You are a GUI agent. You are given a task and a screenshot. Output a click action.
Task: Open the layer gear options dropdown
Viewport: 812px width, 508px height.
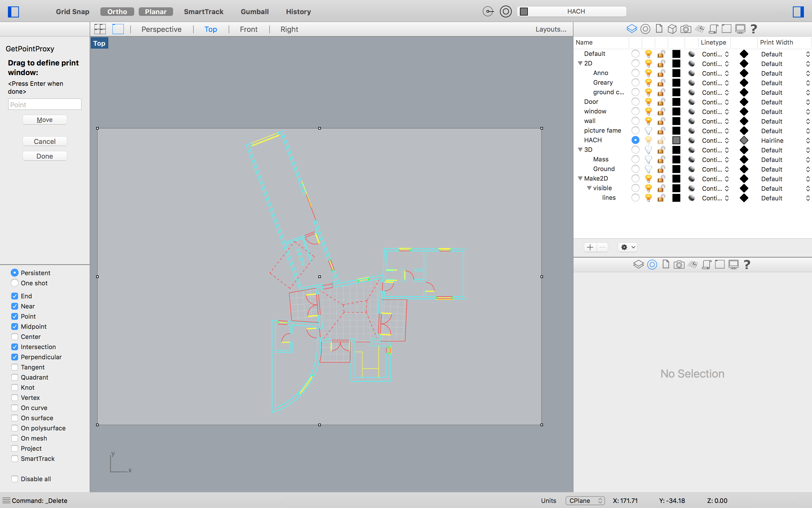(x=627, y=247)
